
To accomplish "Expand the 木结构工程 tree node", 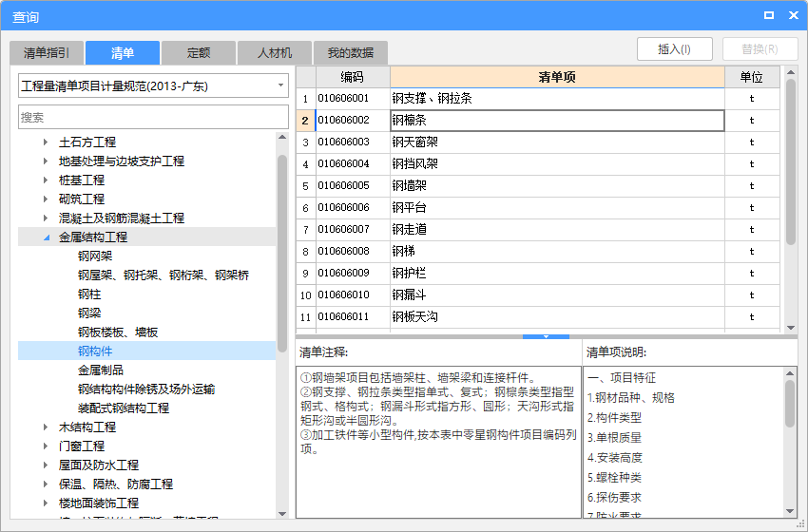I will pyautogui.click(x=46, y=427).
